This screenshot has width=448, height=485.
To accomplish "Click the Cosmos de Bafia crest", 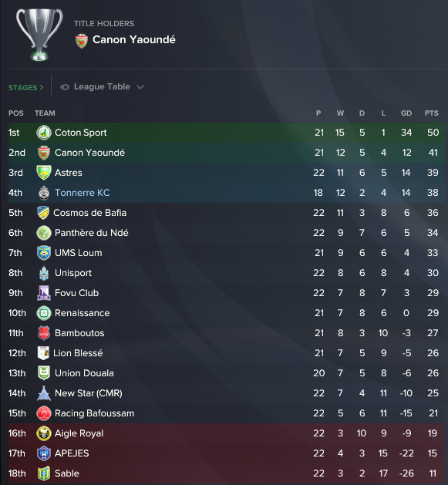I will coord(43,213).
